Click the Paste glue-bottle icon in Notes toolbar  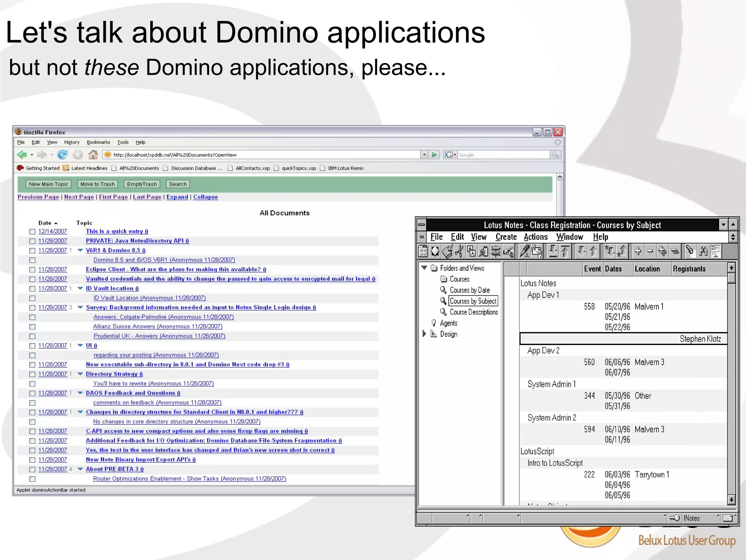pos(484,251)
